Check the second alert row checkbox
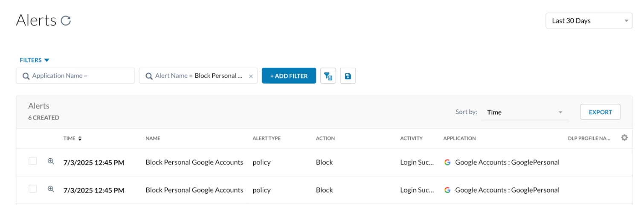644x215 pixels. click(33, 189)
